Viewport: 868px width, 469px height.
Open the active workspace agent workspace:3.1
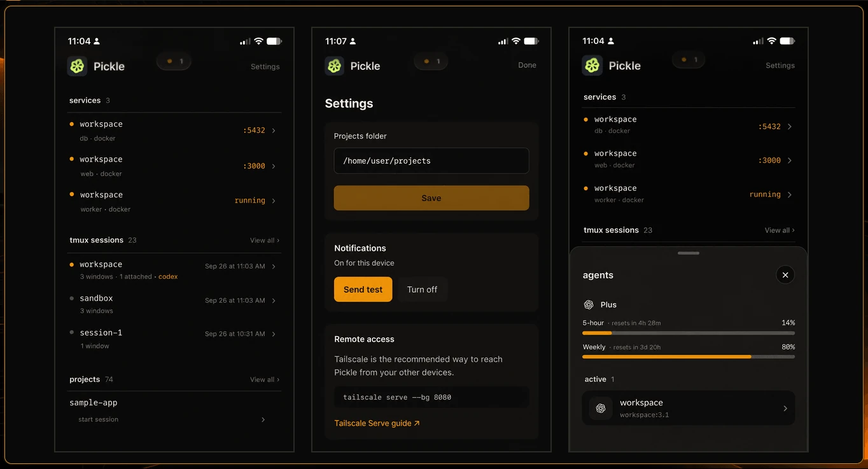tap(689, 408)
